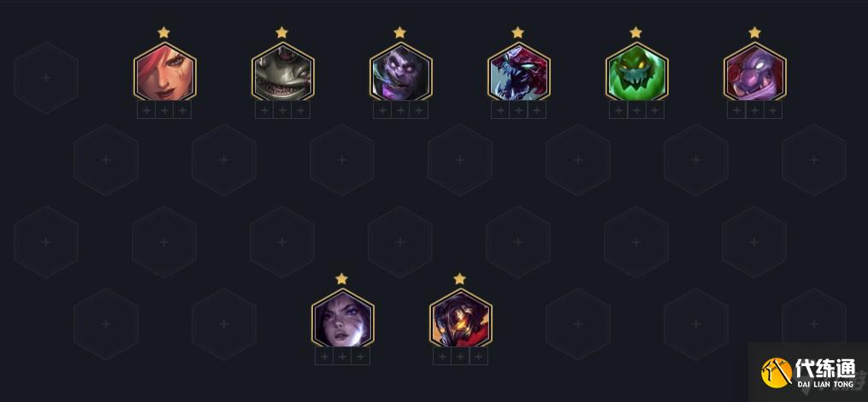This screenshot has width=868, height=402.
Task: Open first item slot under Katarina
Action: click(146, 110)
